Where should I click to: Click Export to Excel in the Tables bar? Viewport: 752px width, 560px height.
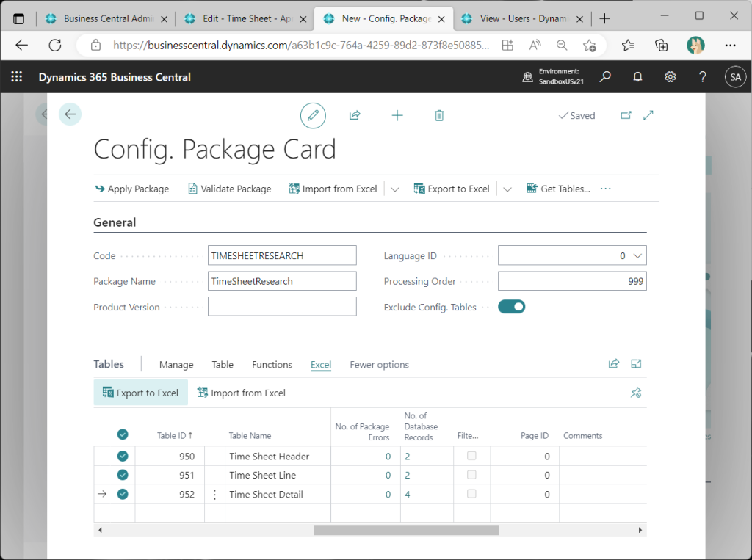[140, 393]
